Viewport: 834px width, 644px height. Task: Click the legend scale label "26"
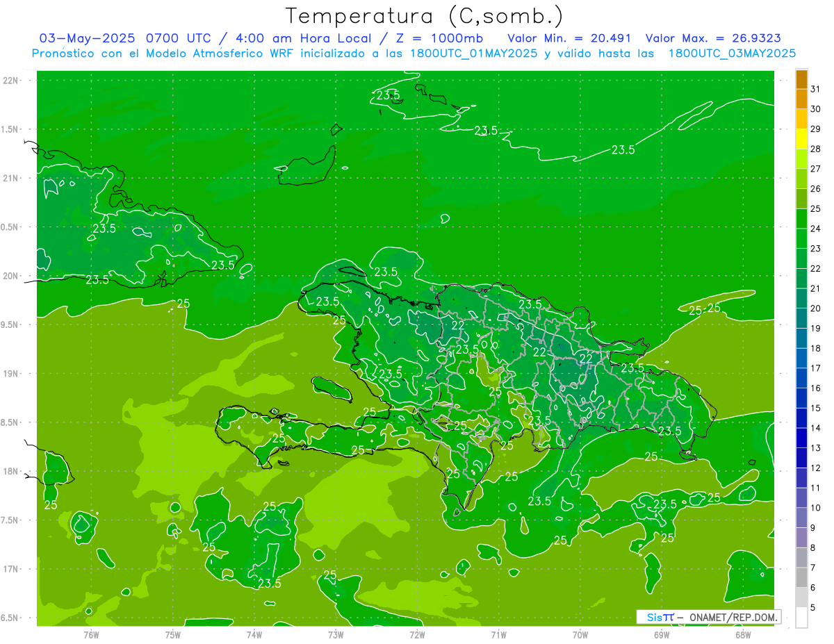(x=816, y=188)
